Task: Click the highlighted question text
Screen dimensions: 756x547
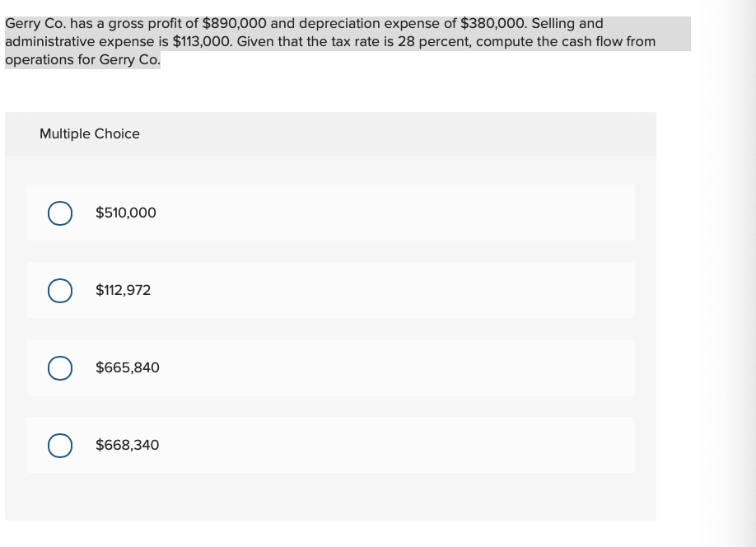Action: (x=329, y=40)
